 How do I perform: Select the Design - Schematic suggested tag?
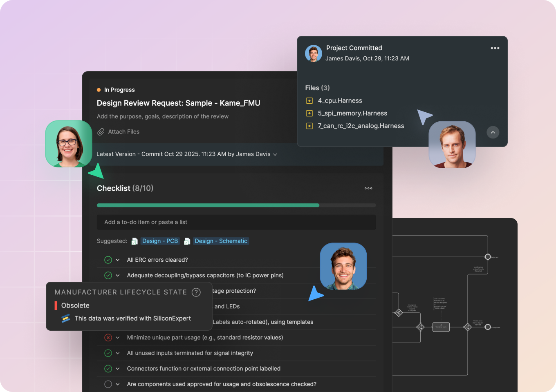(x=221, y=241)
